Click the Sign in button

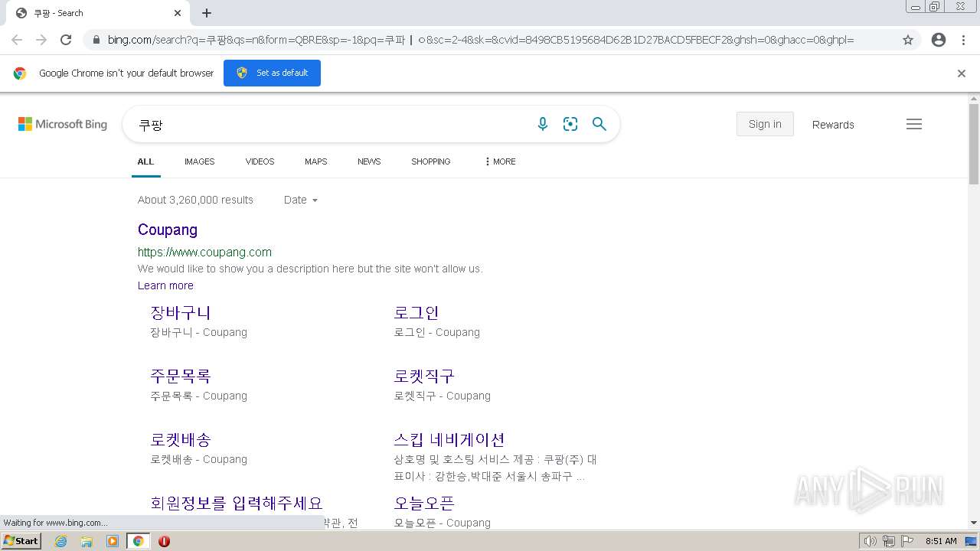(765, 124)
